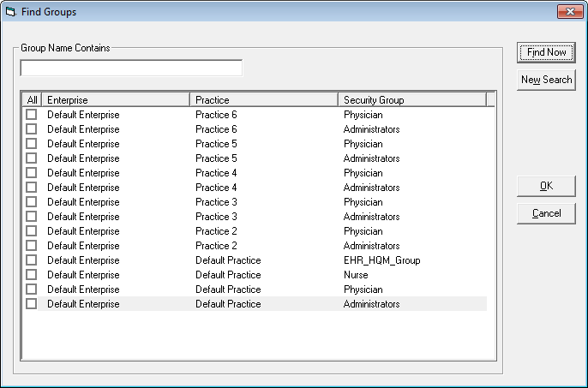
Task: Sort by the Security Group column header
Action: (412, 100)
